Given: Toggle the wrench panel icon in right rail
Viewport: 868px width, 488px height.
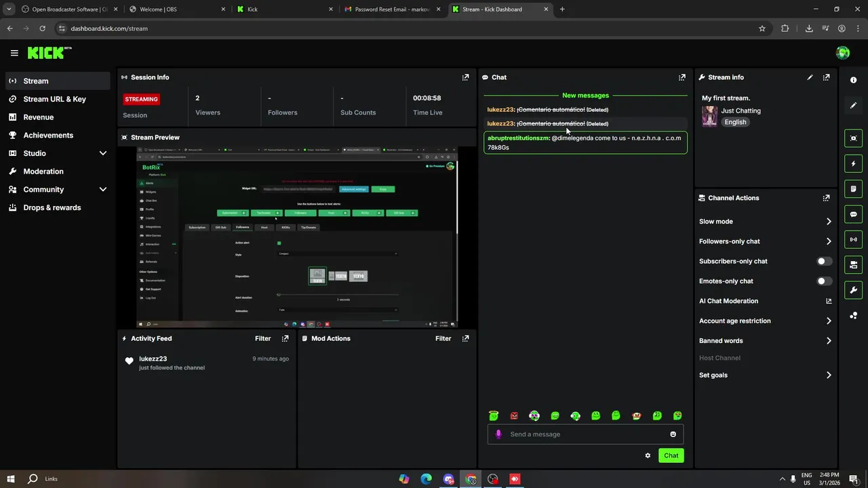Looking at the screenshot, I should [853, 290].
